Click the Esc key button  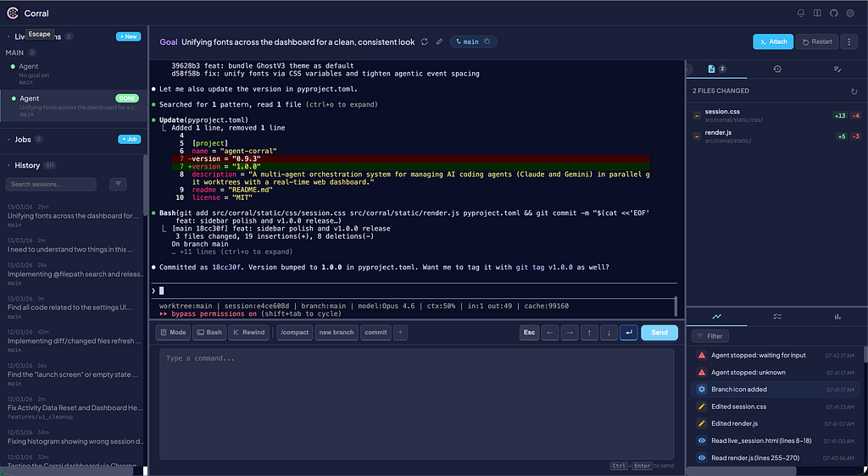[x=529, y=332]
